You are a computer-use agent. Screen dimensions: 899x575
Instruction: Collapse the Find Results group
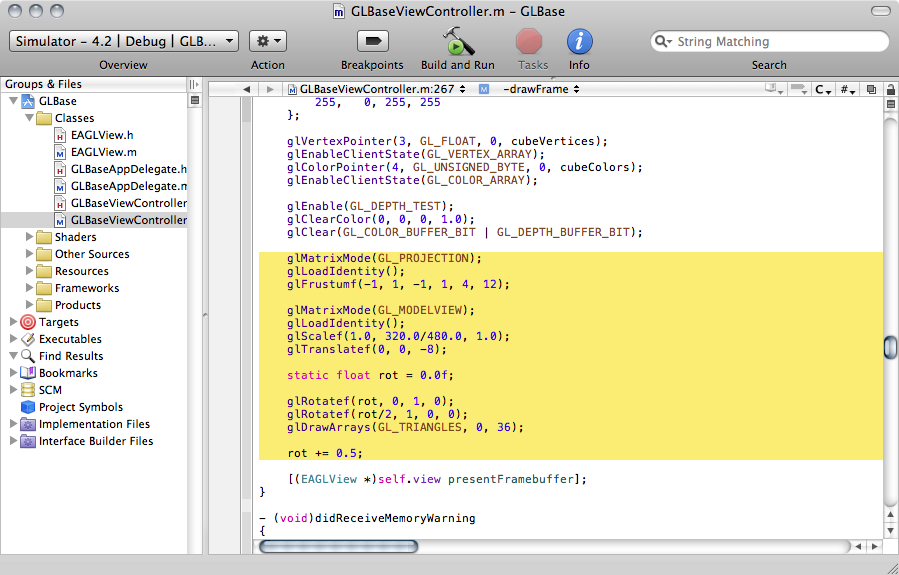[13, 356]
